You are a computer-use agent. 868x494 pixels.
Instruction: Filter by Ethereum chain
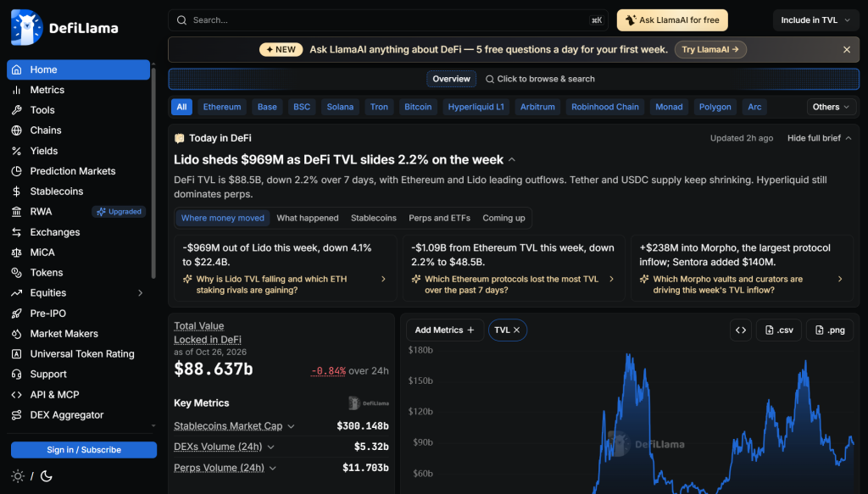coord(222,107)
